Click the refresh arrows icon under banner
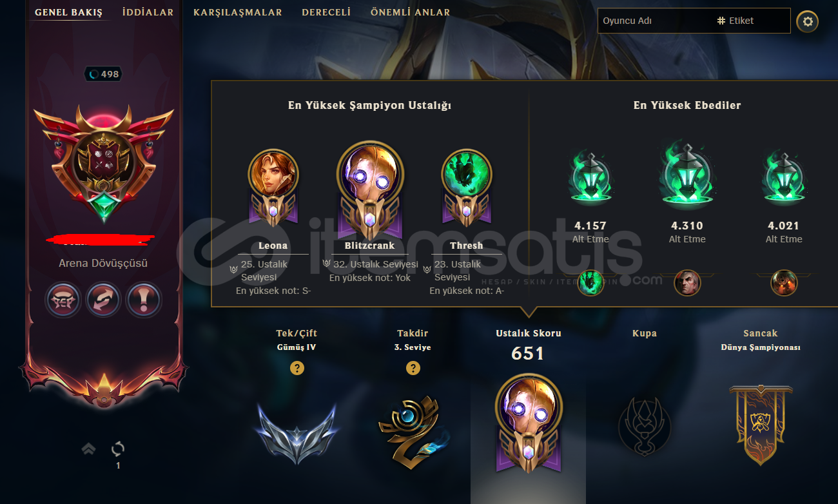The width and height of the screenshot is (838, 504). click(x=118, y=449)
